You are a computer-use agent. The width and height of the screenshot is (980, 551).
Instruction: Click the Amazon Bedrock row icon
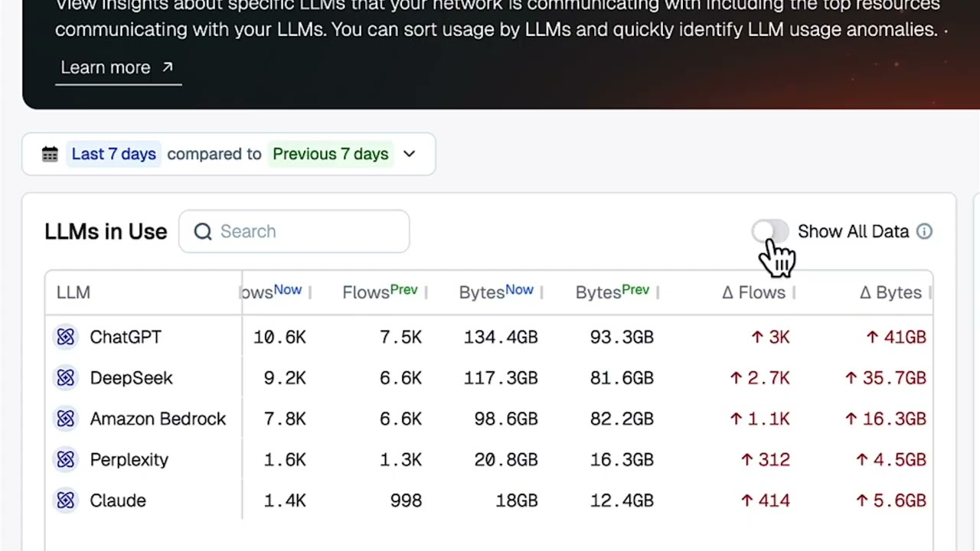tap(66, 419)
